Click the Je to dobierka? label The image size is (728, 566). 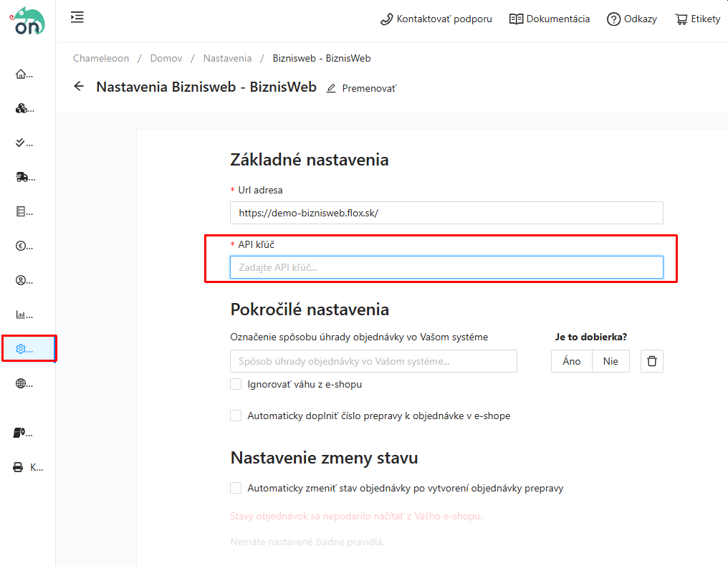click(x=591, y=337)
